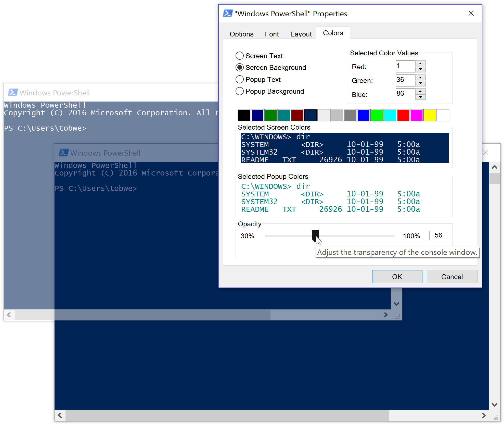Switch to the Layout tab
504x424 pixels.
click(x=301, y=34)
